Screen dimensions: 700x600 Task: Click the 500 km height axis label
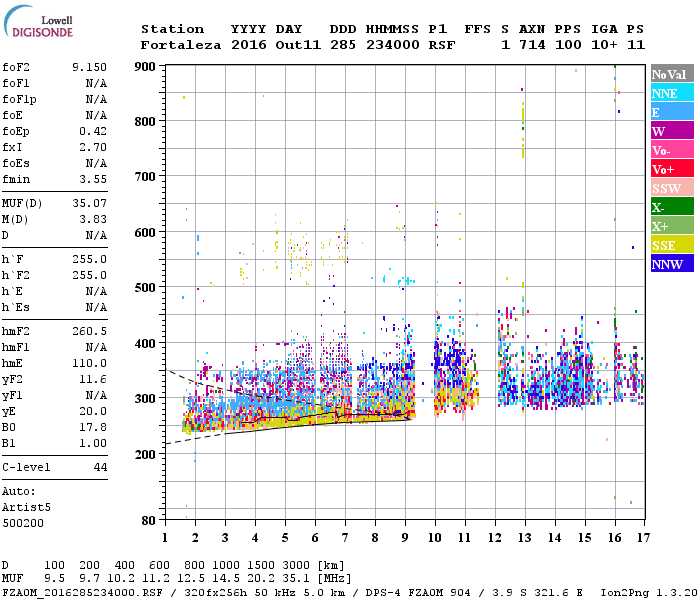coord(145,288)
